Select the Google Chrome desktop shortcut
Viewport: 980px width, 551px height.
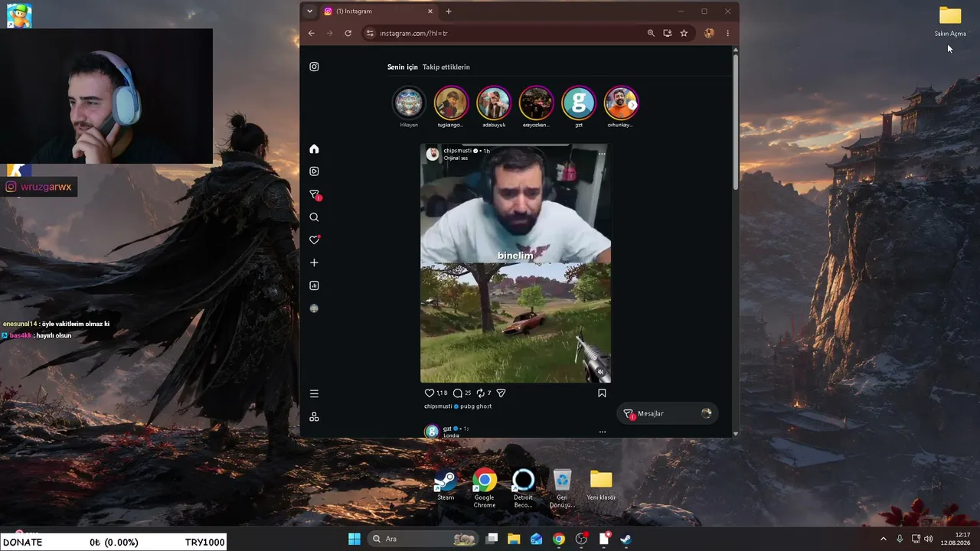(x=484, y=488)
